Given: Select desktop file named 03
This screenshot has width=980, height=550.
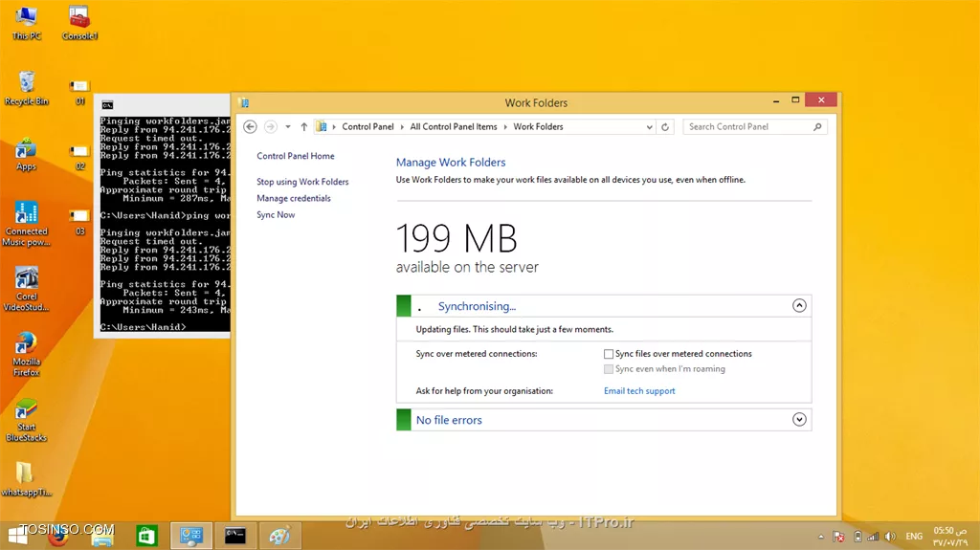Looking at the screenshot, I should point(80,223).
